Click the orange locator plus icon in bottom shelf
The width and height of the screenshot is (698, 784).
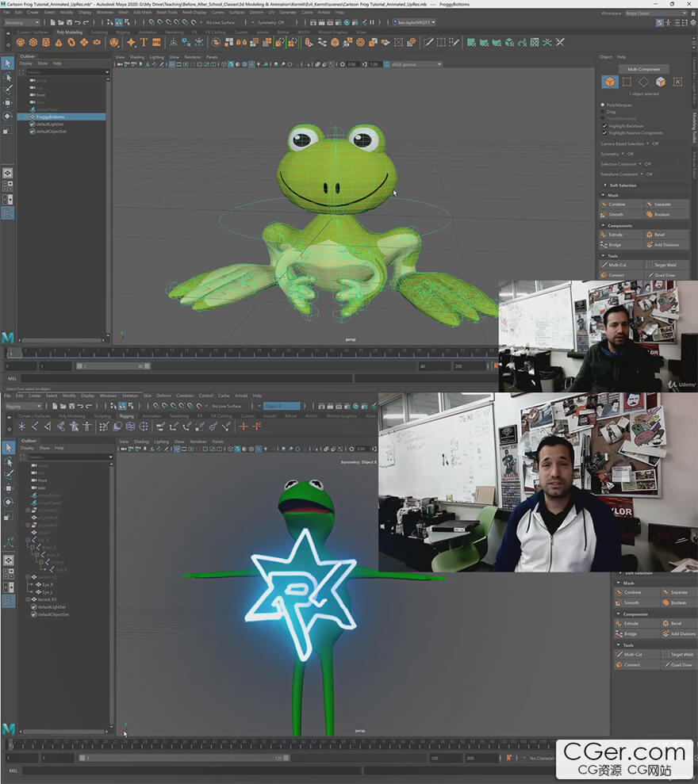pos(244,426)
